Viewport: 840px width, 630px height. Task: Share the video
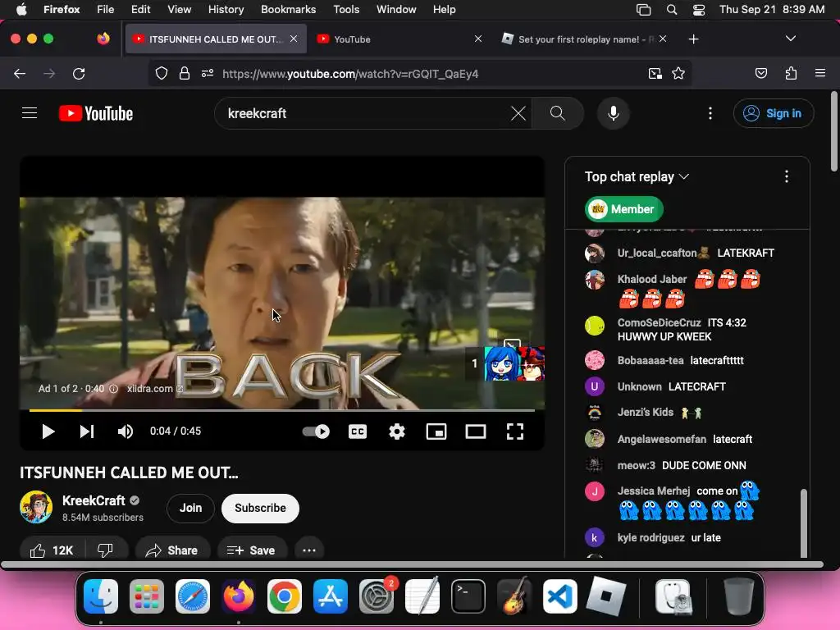[172, 550]
